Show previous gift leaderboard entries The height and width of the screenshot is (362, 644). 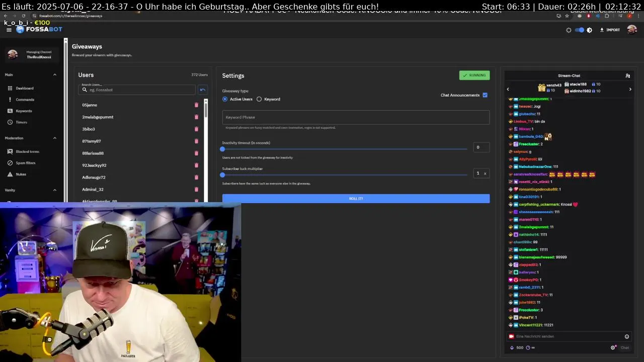click(x=508, y=89)
